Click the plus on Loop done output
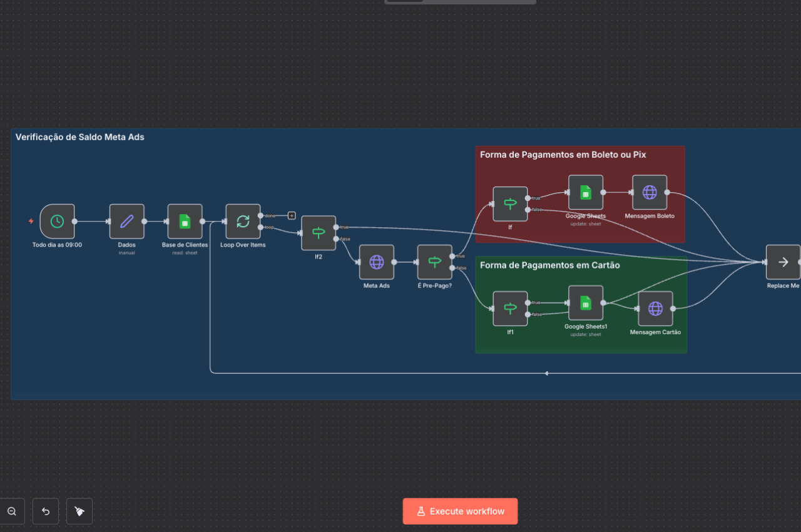The image size is (801, 532). pyautogui.click(x=292, y=215)
